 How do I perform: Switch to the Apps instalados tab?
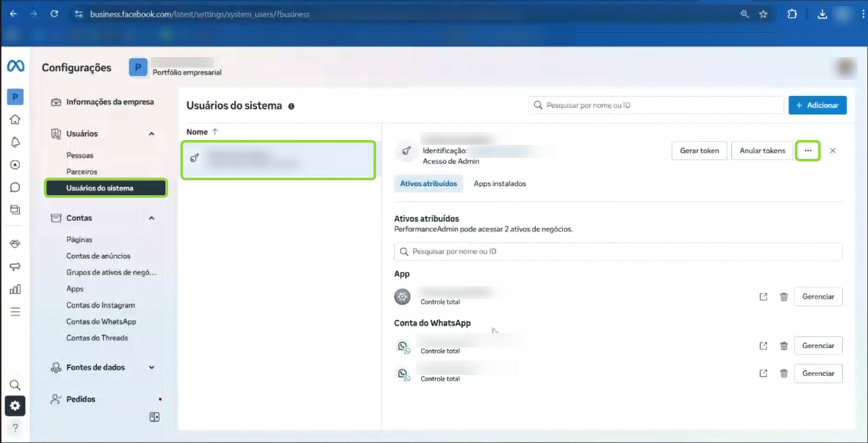click(499, 184)
